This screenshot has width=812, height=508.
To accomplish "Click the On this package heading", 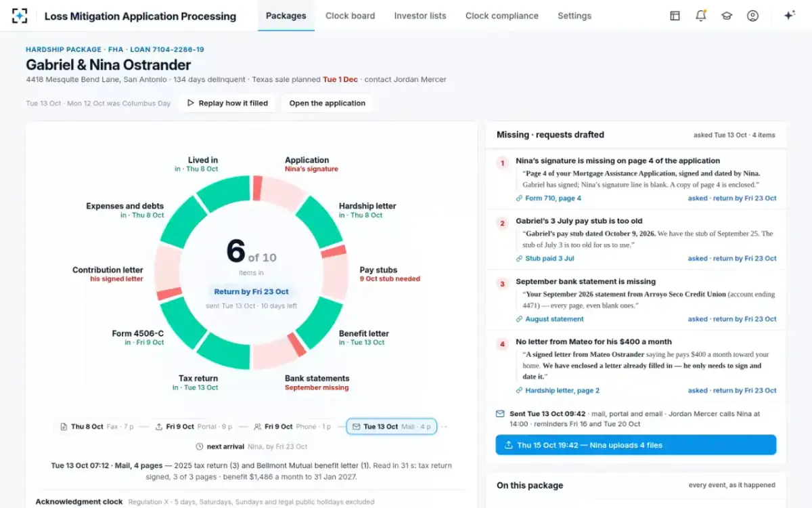I will (x=530, y=486).
